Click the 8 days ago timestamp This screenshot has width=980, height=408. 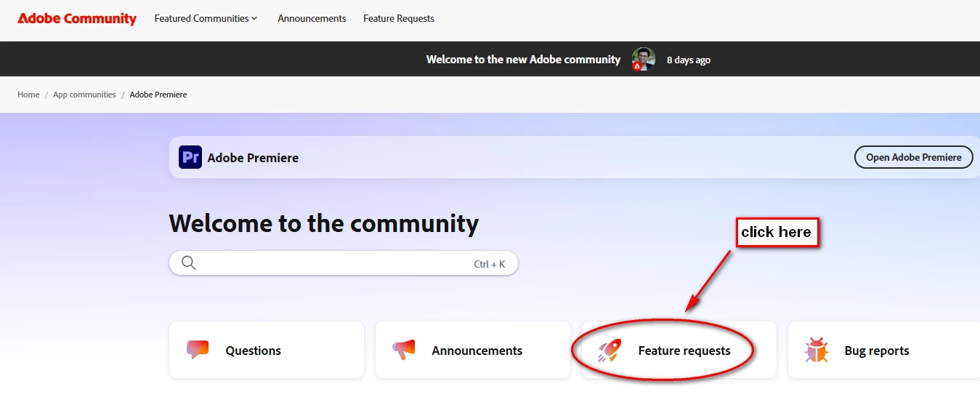689,60
